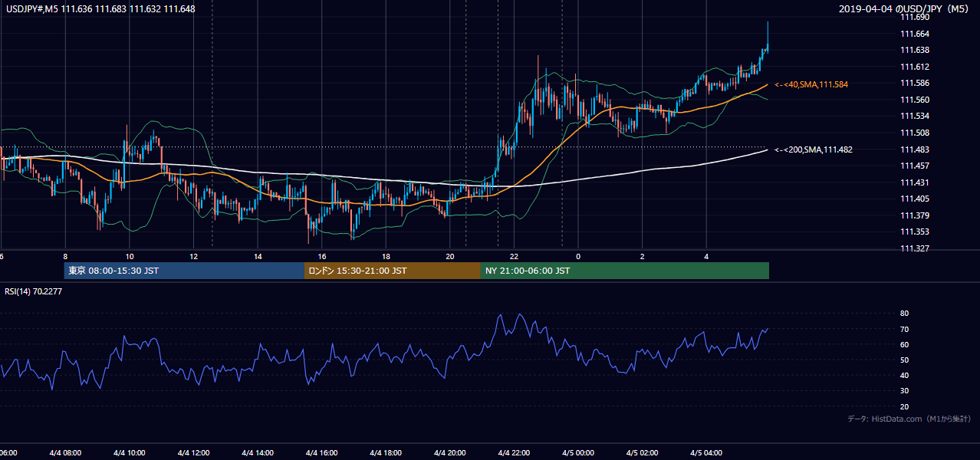Click RSI scale value 80
Viewport: 980px width, 460px height.
[x=905, y=314]
